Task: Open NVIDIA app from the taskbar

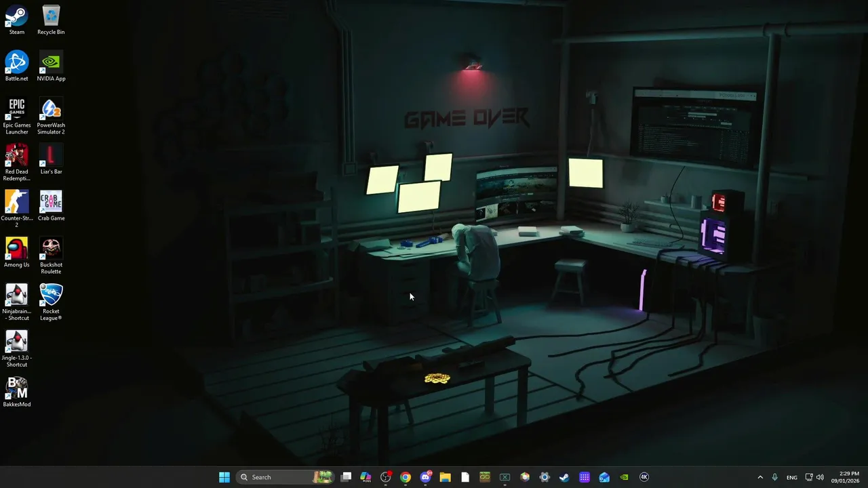Action: (x=624, y=477)
